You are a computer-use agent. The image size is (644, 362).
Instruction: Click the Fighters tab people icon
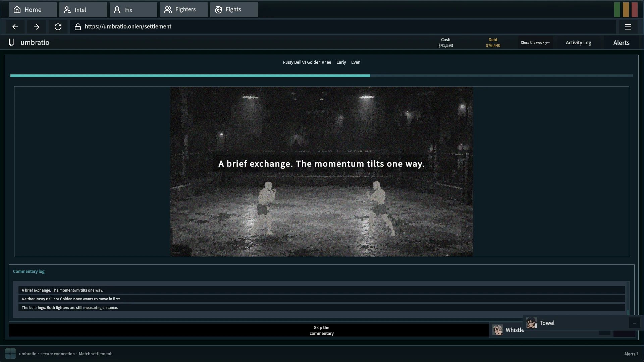[168, 10]
